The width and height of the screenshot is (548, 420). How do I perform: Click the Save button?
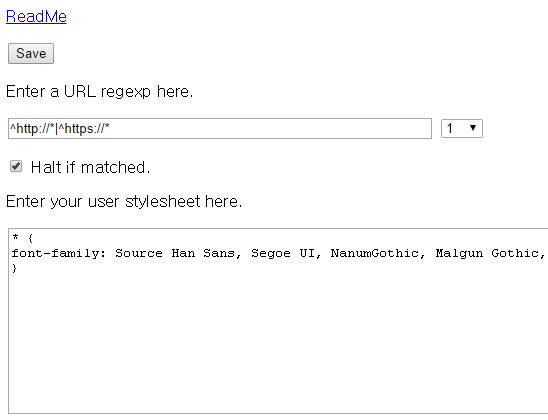[x=31, y=53]
